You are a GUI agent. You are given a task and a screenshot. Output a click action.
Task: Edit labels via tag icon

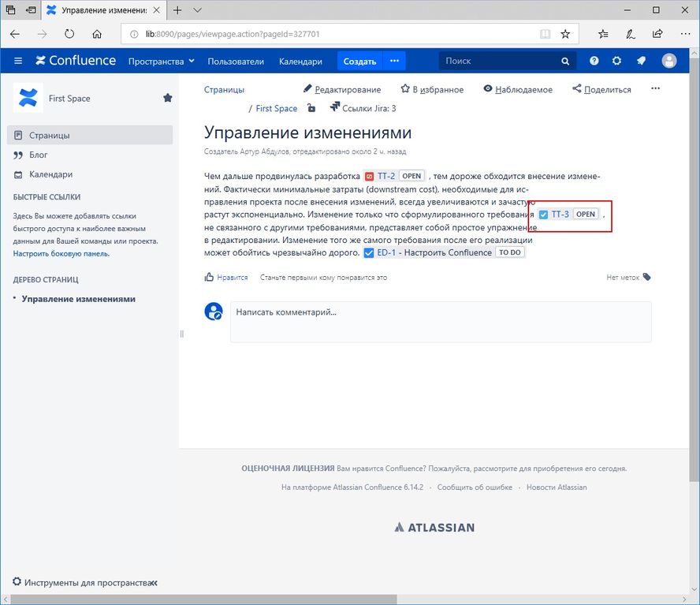pyautogui.click(x=647, y=278)
